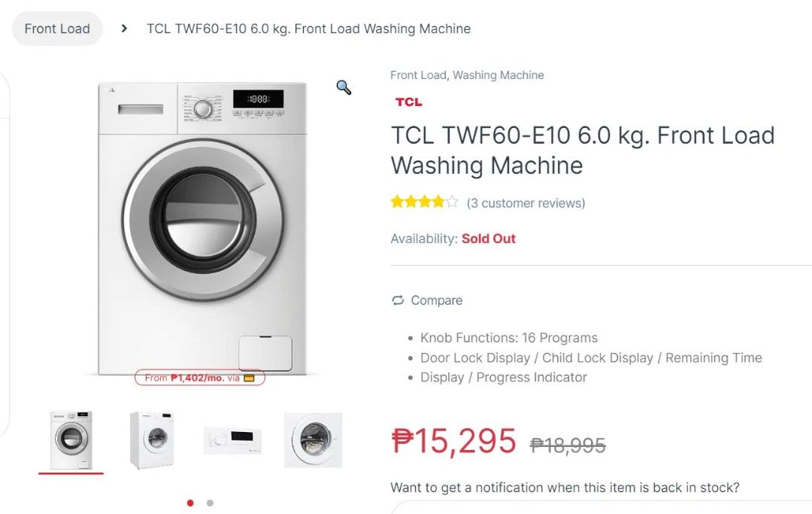Select the second carousel dot below thumbnails
Image resolution: width=812 pixels, height=514 pixels.
tap(210, 502)
